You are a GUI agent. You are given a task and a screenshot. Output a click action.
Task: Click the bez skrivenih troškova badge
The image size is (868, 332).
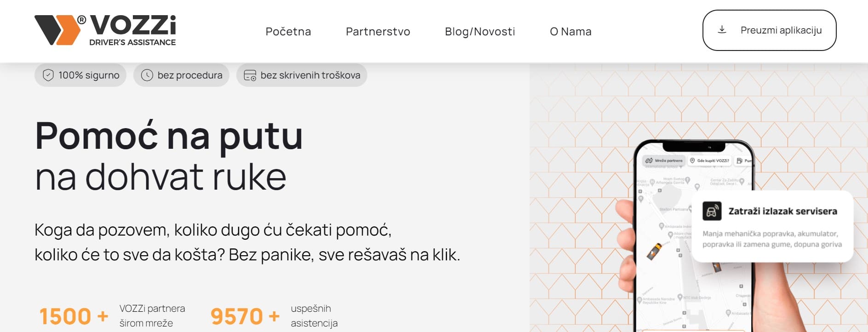pos(302,75)
